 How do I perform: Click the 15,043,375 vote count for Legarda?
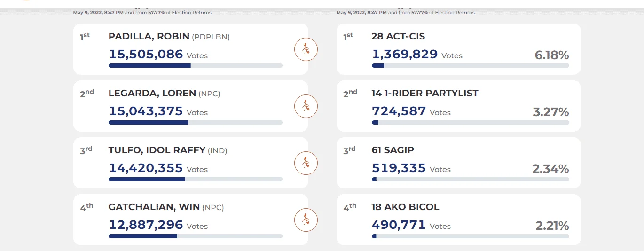click(146, 111)
